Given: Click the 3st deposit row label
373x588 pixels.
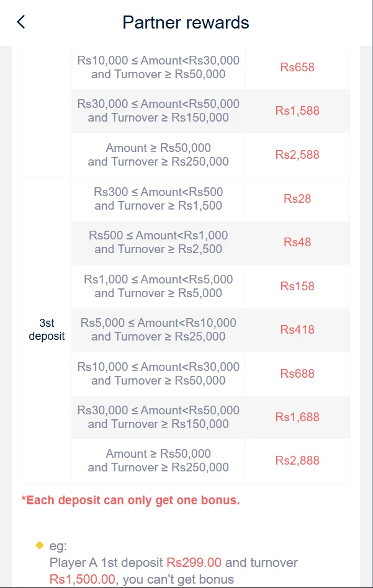Looking at the screenshot, I should tap(47, 330).
